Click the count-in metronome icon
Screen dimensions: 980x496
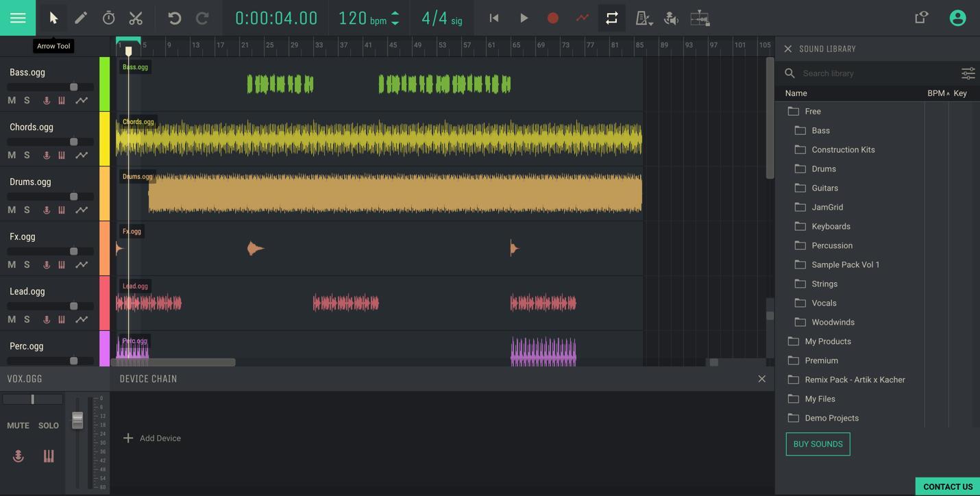coord(671,18)
